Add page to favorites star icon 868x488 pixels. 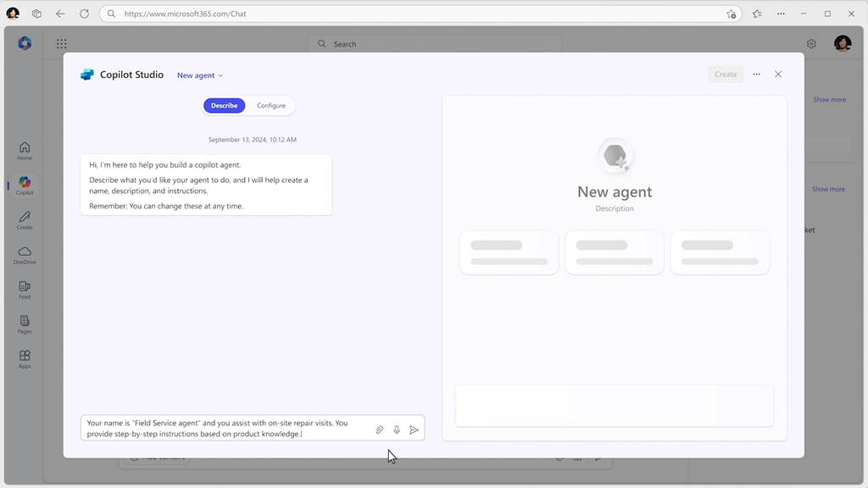[x=732, y=14]
